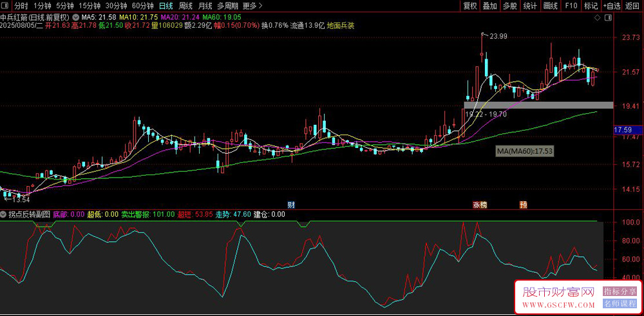Open the 多周期 multi-period view
The height and width of the screenshot is (316, 644).
(x=227, y=6)
